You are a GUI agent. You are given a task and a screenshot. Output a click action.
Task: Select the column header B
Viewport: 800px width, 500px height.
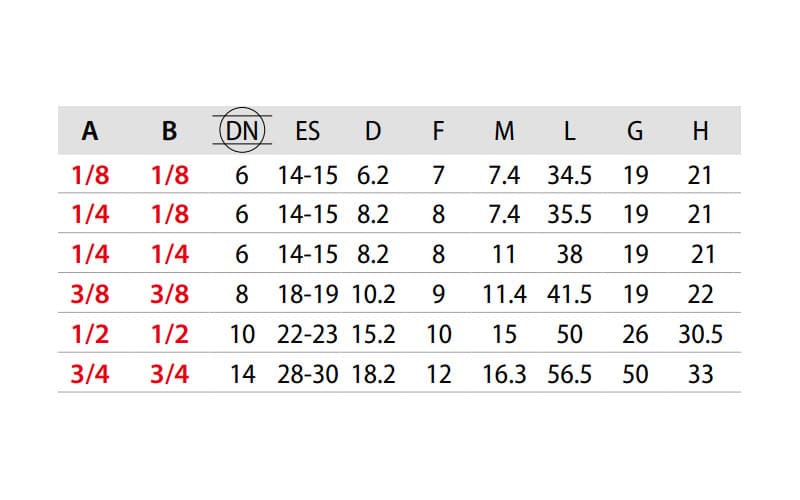point(169,131)
